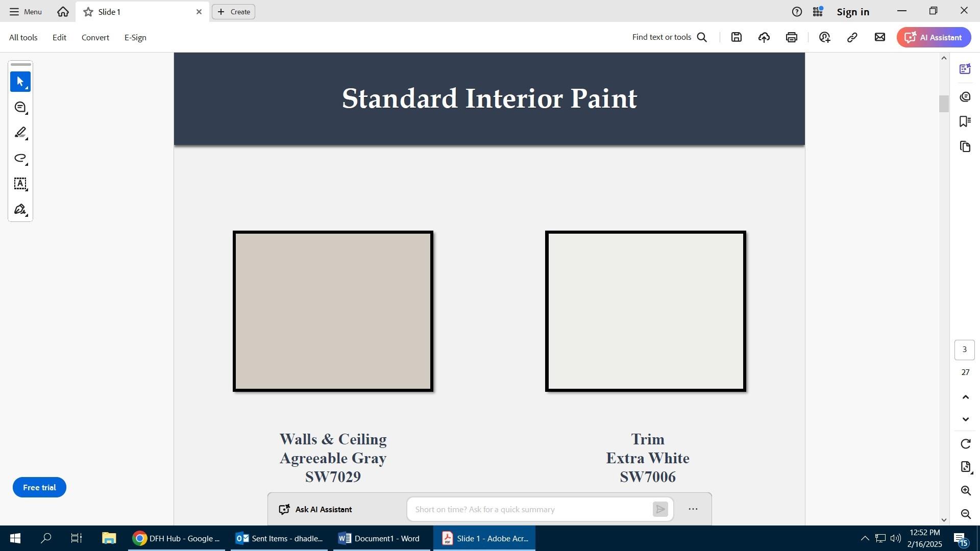The height and width of the screenshot is (551, 980).
Task: Open the E-Sign menu
Action: point(135,38)
